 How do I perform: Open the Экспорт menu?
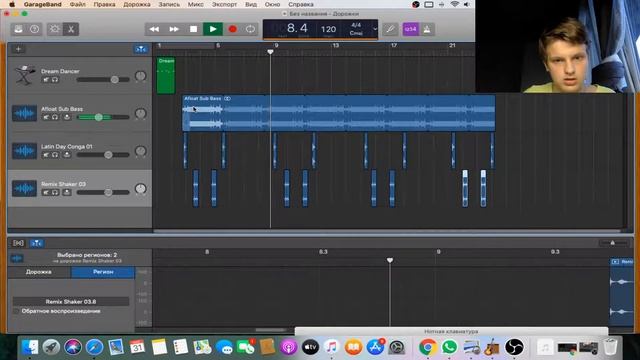click(224, 4)
